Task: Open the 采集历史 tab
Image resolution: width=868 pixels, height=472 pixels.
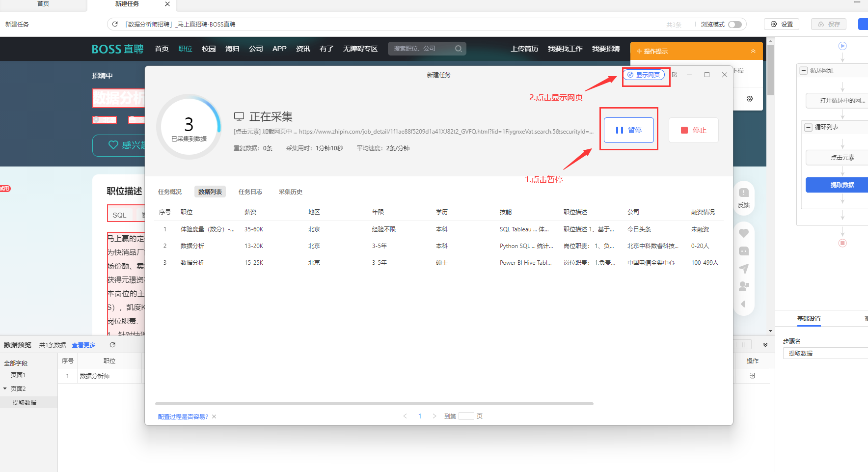Action: [291, 192]
